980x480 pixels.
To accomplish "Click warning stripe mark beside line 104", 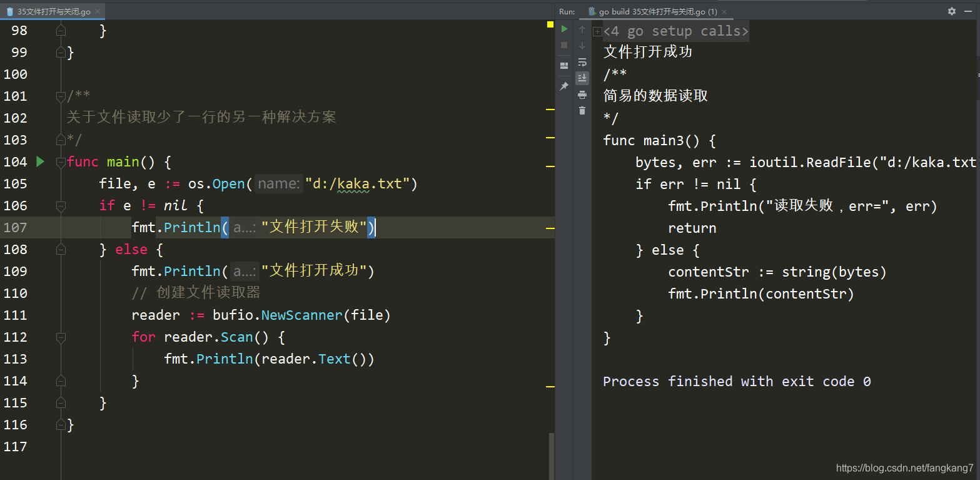I will [550, 166].
